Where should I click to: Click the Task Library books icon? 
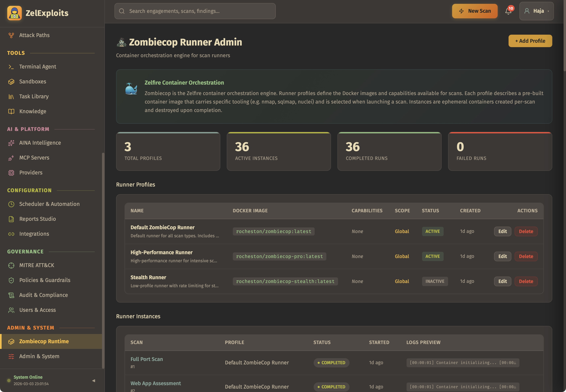coord(11,96)
